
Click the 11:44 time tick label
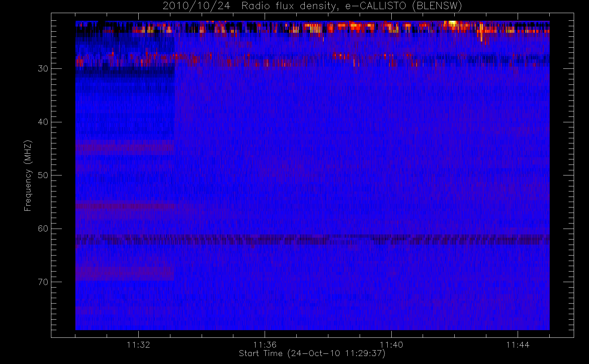[x=518, y=344]
